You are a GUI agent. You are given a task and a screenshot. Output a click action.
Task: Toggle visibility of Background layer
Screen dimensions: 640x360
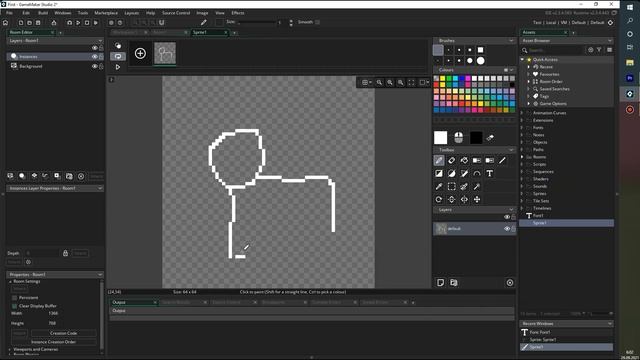click(94, 66)
